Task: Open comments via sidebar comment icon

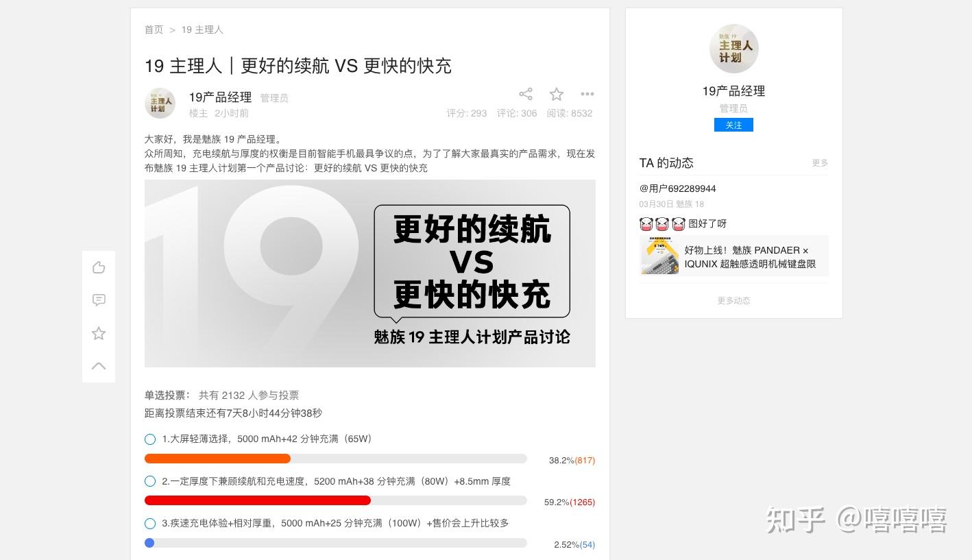Action: coord(99,300)
